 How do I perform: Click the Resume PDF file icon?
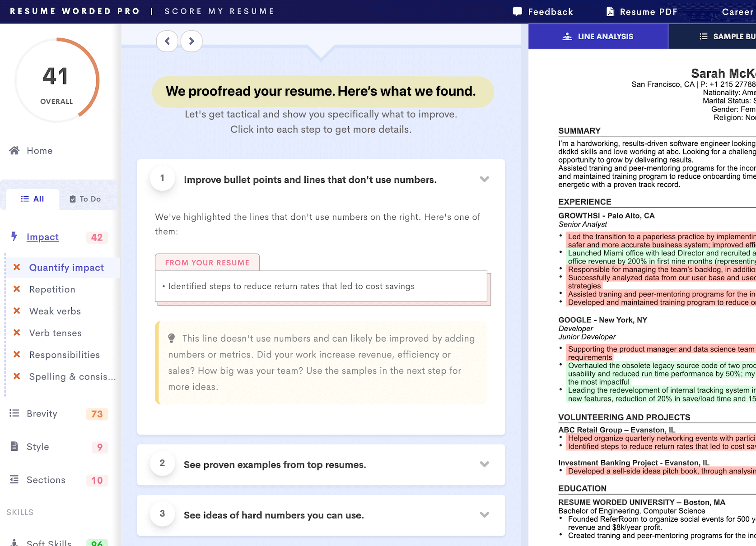pyautogui.click(x=610, y=11)
